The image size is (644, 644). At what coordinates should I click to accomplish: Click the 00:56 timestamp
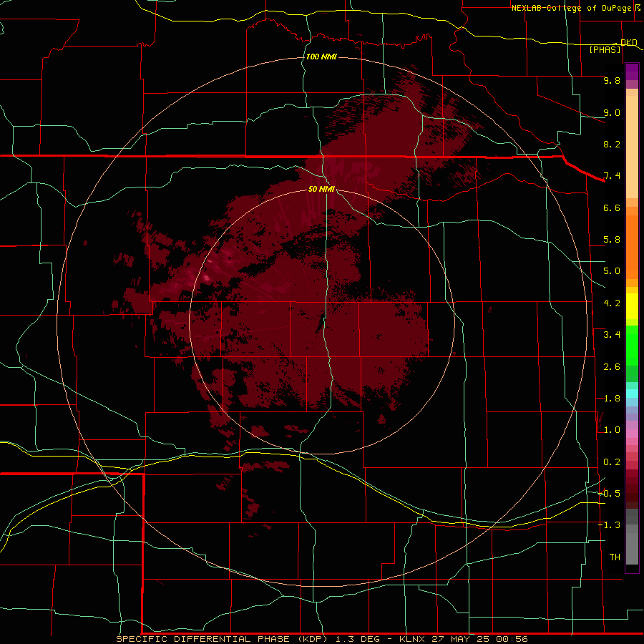tap(512, 639)
